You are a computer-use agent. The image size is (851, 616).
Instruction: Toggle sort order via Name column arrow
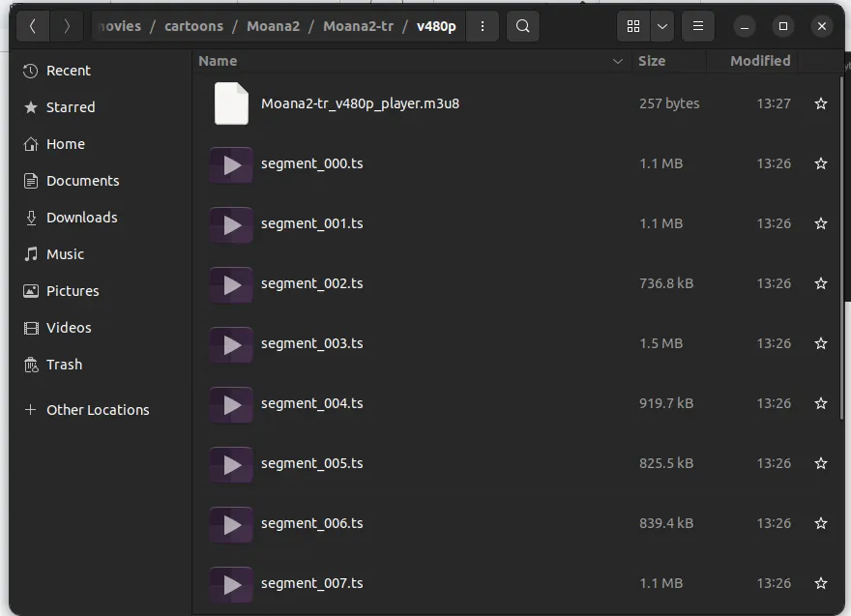pyautogui.click(x=617, y=61)
